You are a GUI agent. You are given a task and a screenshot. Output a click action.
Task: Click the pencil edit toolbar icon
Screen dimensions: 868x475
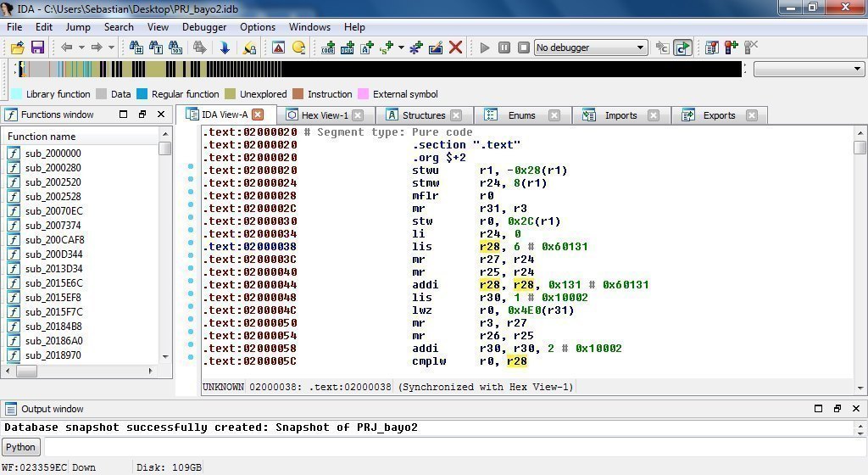click(x=436, y=47)
